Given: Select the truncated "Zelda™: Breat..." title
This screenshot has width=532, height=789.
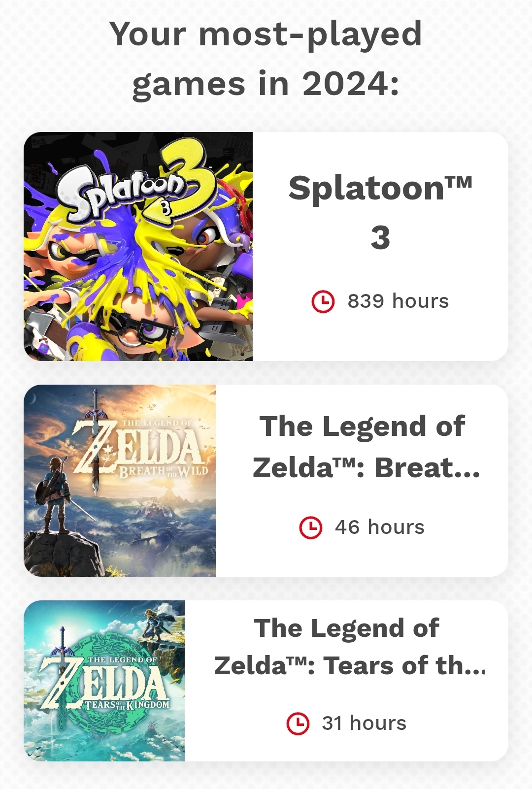Looking at the screenshot, I should click(366, 468).
